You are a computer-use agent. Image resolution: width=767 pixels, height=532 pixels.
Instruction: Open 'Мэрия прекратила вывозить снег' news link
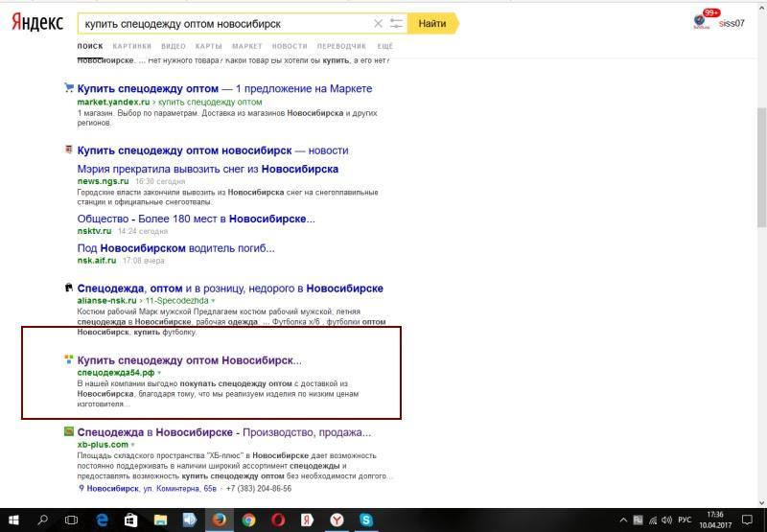point(207,169)
